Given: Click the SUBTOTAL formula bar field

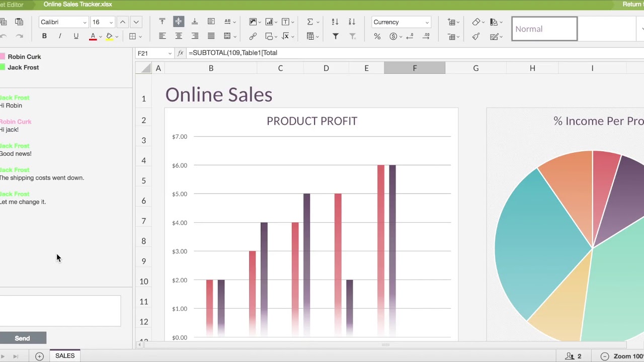Looking at the screenshot, I should point(415,53).
